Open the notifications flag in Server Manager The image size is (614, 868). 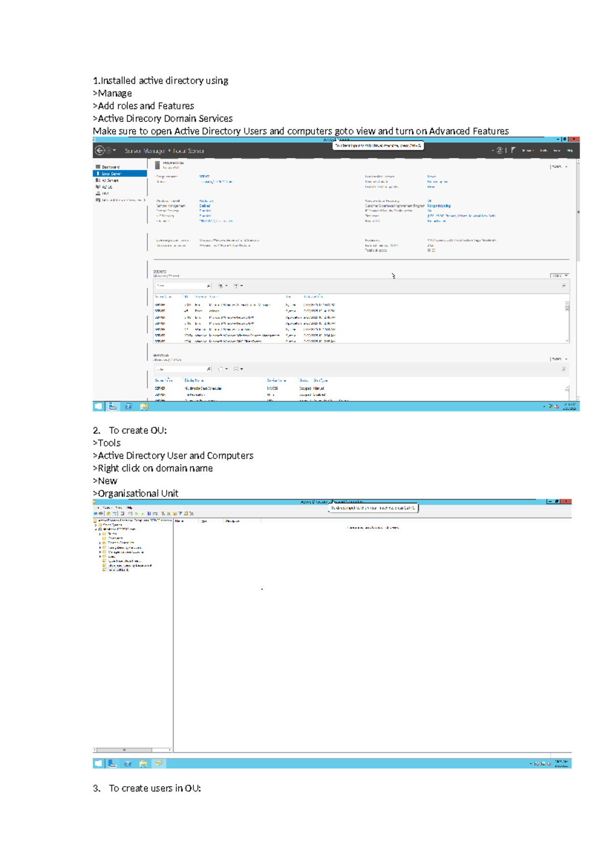[513, 150]
